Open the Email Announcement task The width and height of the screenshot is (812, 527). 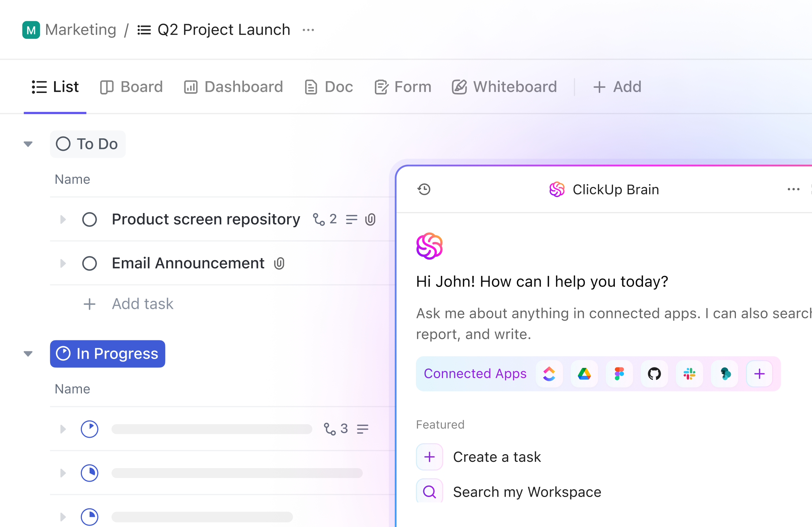pyautogui.click(x=188, y=263)
